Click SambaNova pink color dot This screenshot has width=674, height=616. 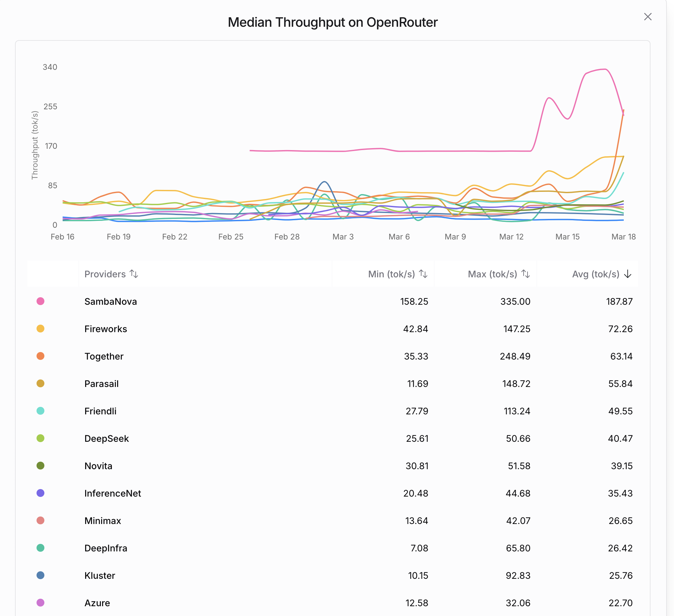tap(40, 301)
